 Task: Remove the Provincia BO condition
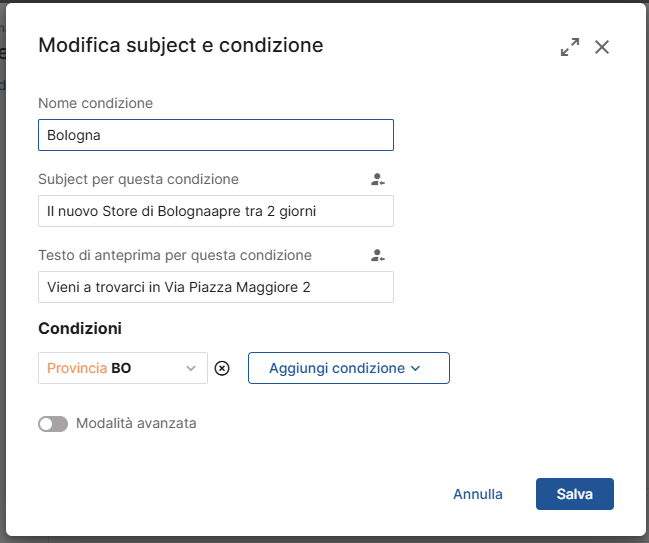(x=222, y=368)
